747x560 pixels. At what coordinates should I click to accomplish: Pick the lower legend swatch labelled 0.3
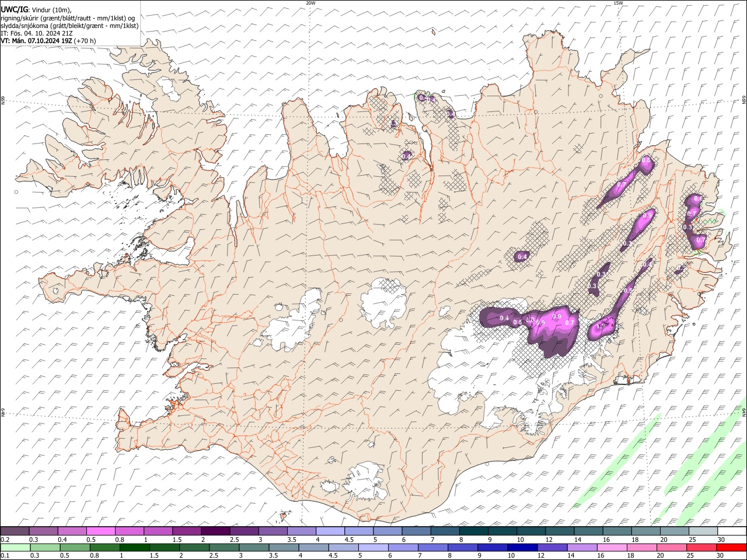tap(45, 547)
